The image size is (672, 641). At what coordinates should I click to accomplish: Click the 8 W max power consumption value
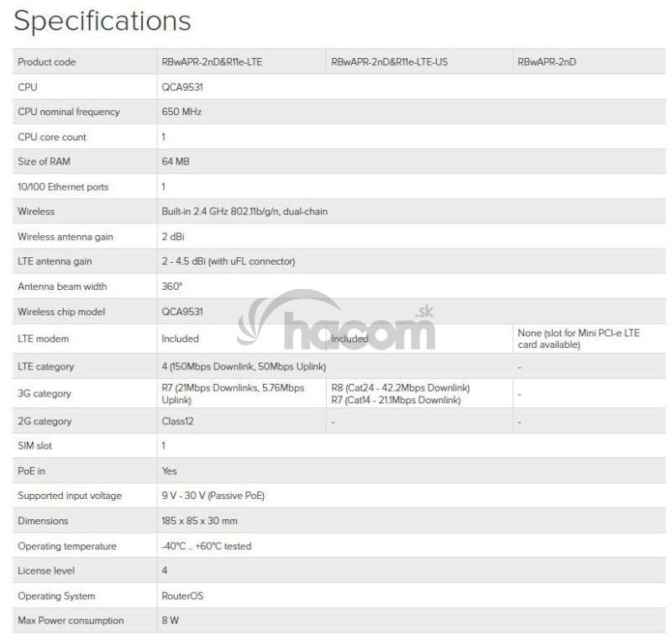click(x=171, y=621)
